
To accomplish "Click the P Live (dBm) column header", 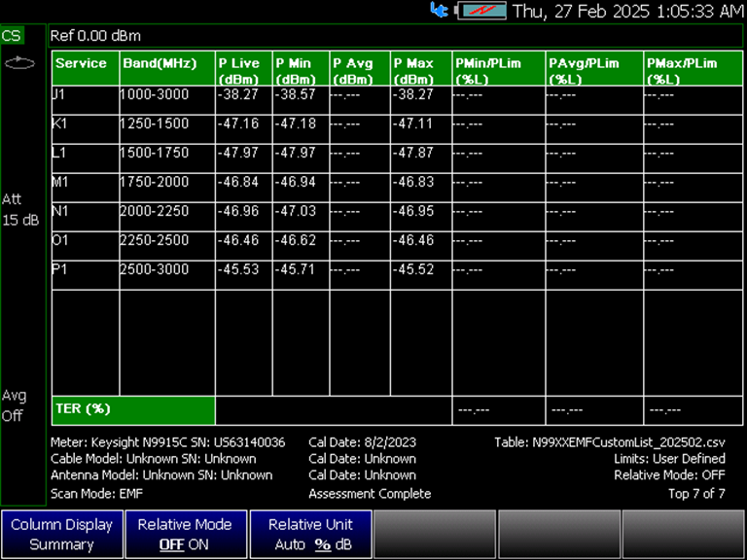I will [x=243, y=69].
